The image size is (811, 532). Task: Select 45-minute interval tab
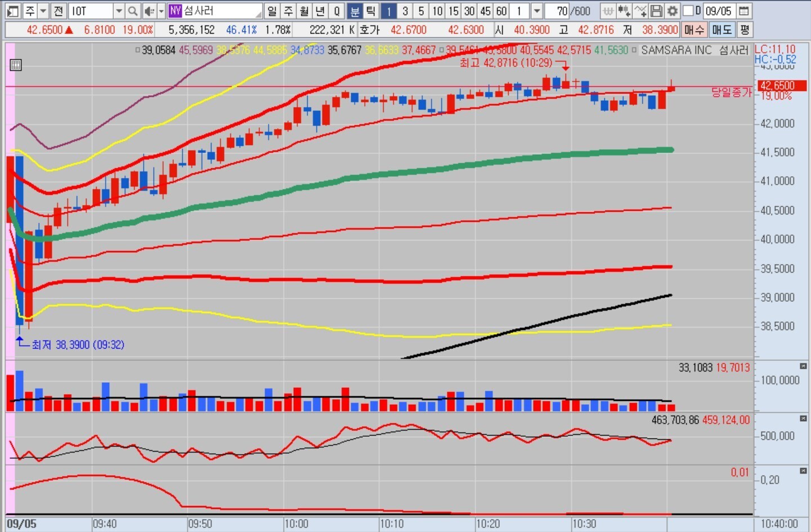pyautogui.click(x=486, y=11)
